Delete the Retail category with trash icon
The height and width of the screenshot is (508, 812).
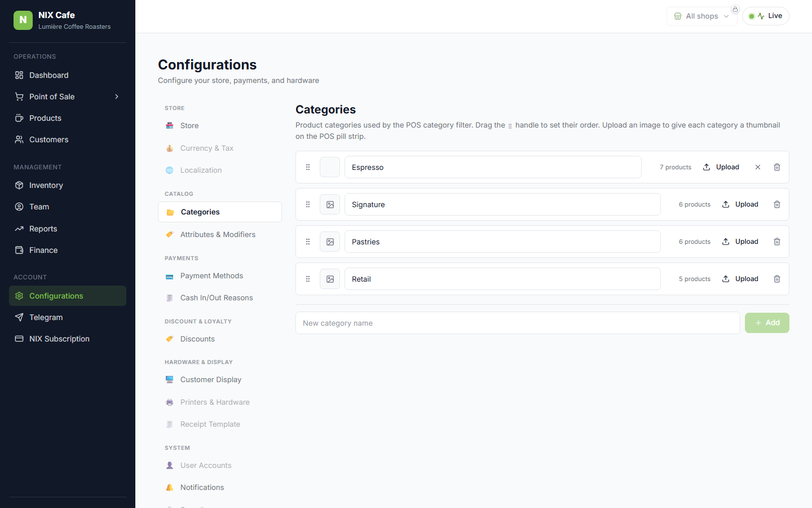point(777,279)
